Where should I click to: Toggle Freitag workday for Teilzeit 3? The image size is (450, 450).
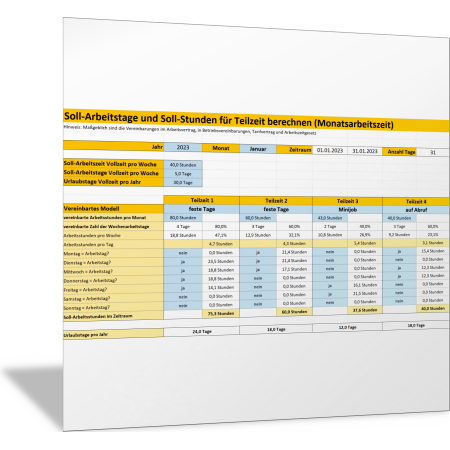point(330,286)
